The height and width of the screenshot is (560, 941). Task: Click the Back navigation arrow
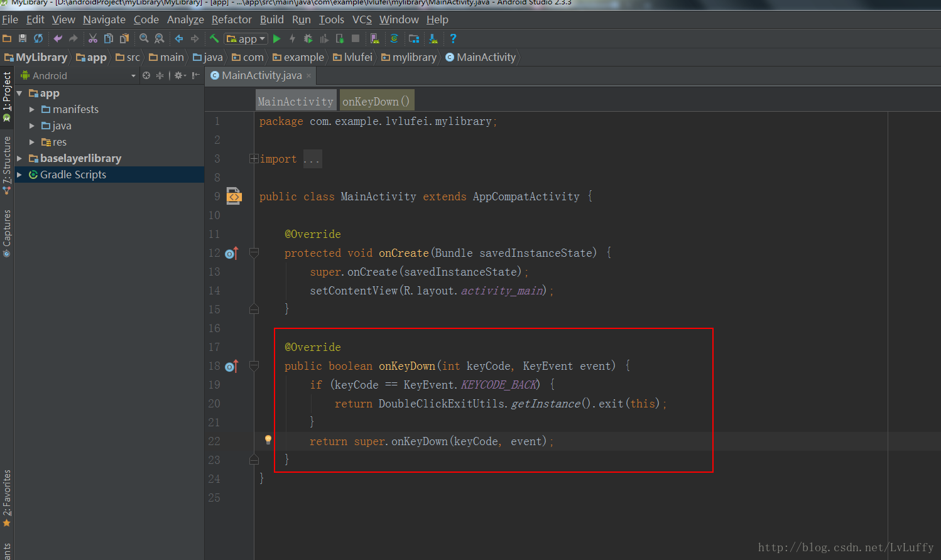(179, 38)
